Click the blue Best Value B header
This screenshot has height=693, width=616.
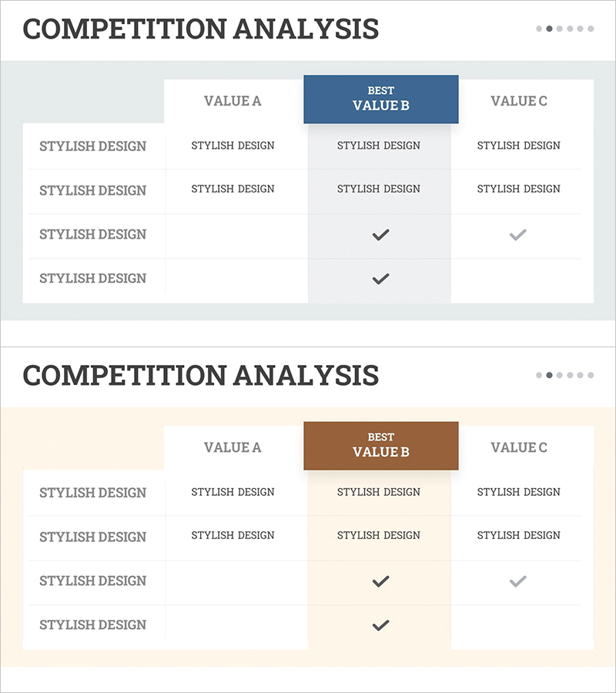(381, 99)
